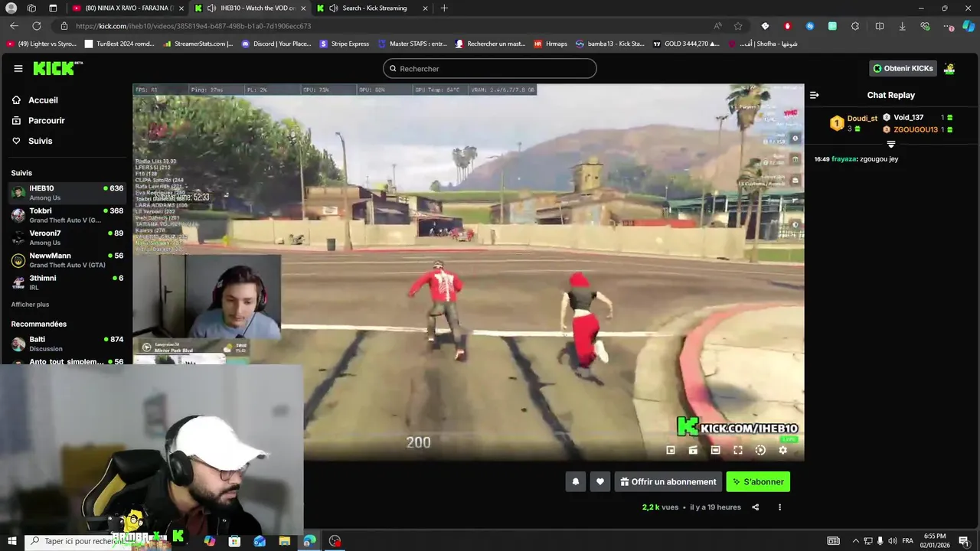The width and height of the screenshot is (980, 551).
Task: Click the Kick logo in header
Action: (57, 68)
